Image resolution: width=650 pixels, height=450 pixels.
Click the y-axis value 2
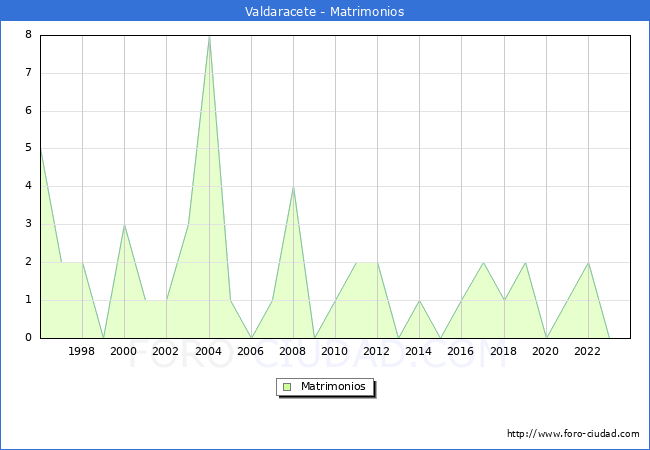(28, 261)
